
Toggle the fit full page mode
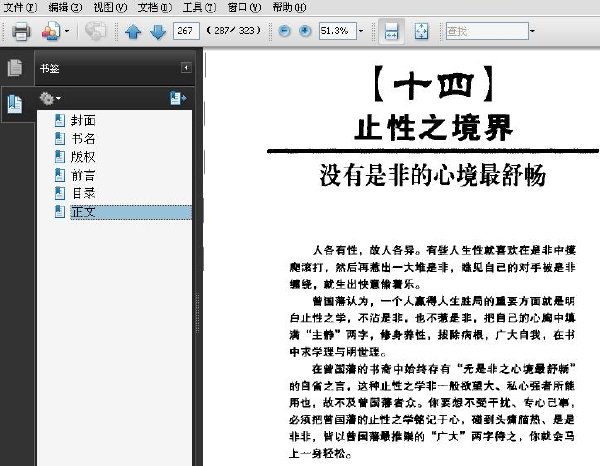pos(421,31)
